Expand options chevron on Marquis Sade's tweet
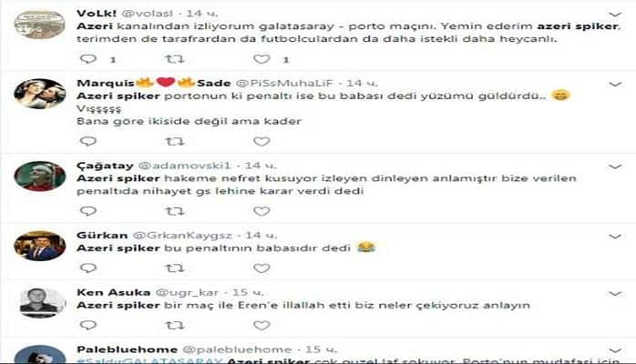This screenshot has width=636, height=364. [x=615, y=85]
